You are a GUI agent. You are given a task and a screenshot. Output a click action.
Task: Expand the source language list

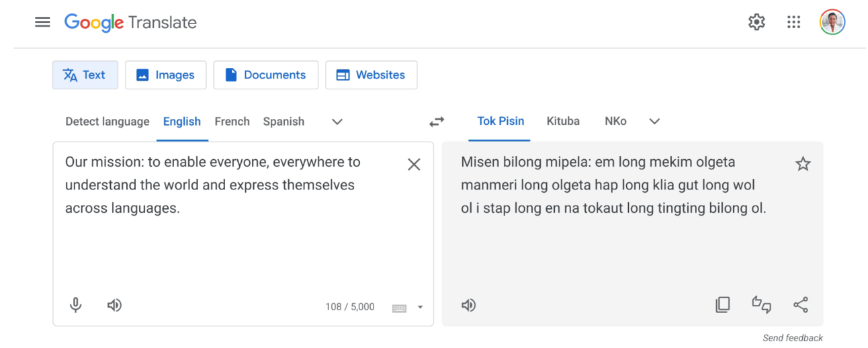337,122
